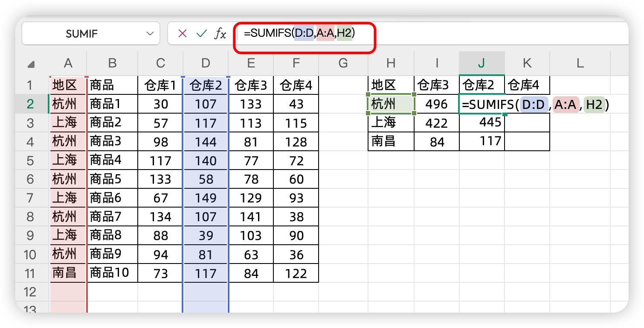This screenshot has height=328, width=644.
Task: Select row 12 header
Action: coord(32,292)
